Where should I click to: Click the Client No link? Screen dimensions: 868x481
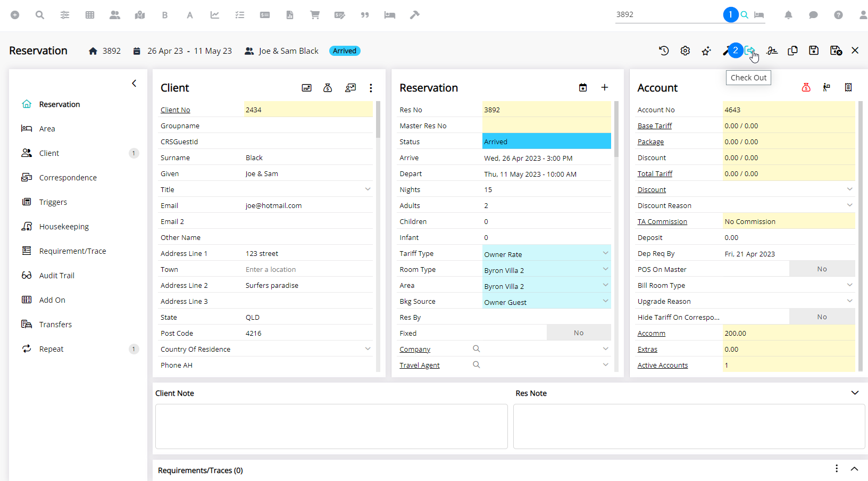coord(176,110)
